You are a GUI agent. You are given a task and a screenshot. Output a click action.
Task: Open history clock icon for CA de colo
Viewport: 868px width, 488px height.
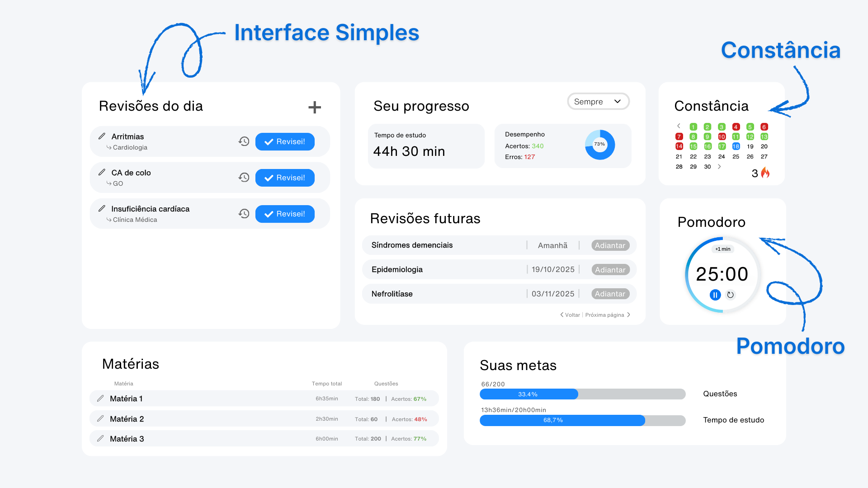click(244, 178)
